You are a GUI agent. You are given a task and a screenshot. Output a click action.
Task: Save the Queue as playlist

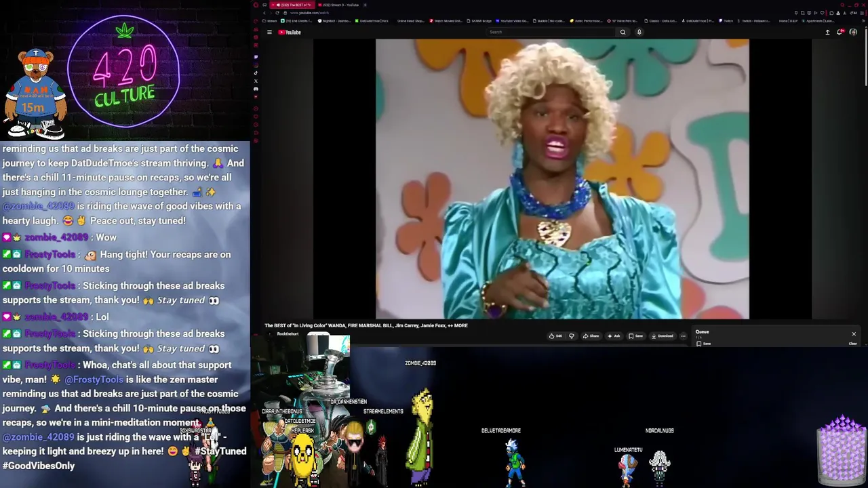[x=704, y=344]
